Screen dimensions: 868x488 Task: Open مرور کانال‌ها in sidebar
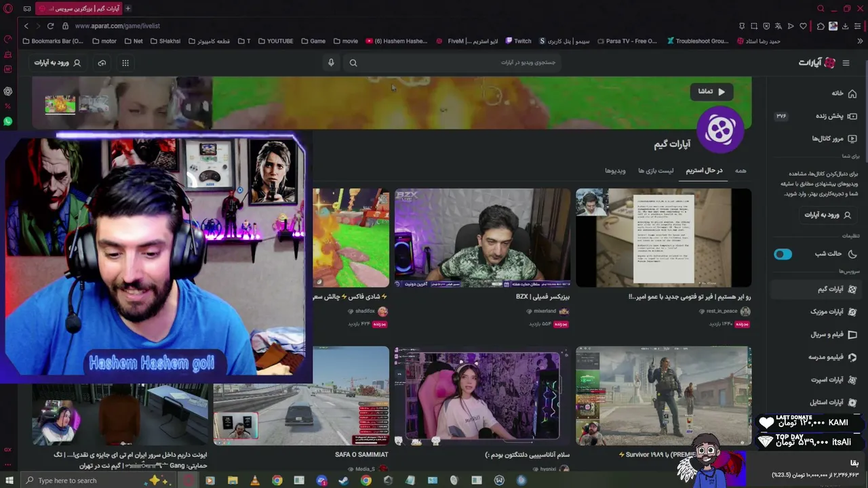(x=816, y=138)
